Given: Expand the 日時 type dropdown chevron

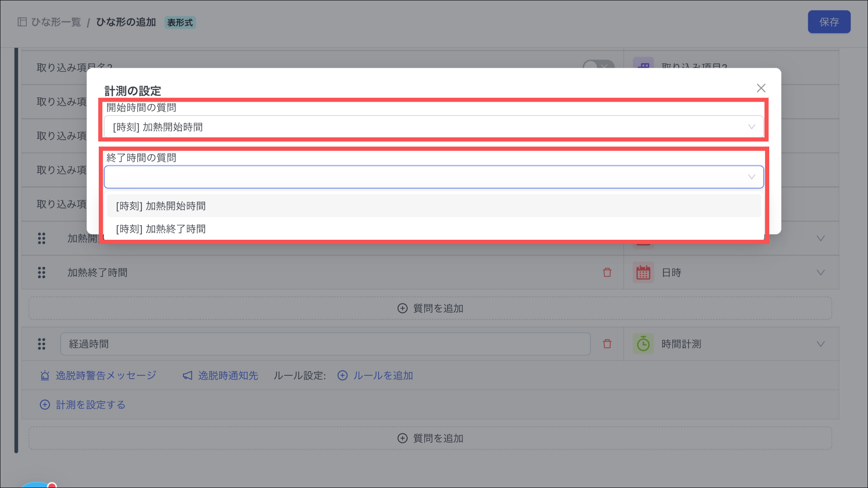Looking at the screenshot, I should [x=821, y=272].
